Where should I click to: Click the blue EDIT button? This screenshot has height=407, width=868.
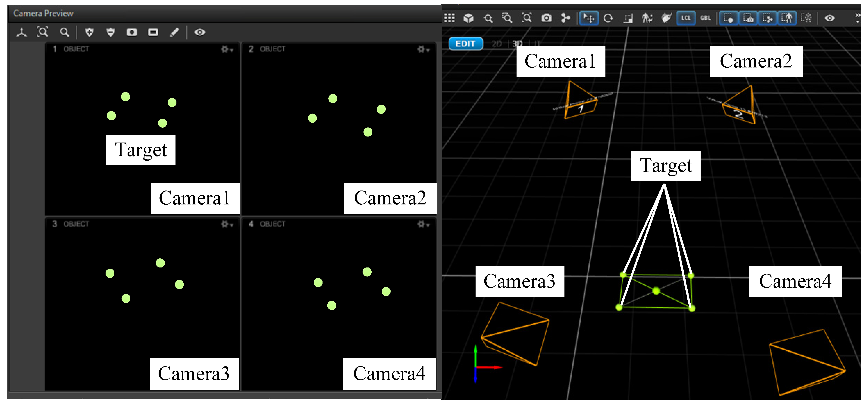tap(466, 44)
